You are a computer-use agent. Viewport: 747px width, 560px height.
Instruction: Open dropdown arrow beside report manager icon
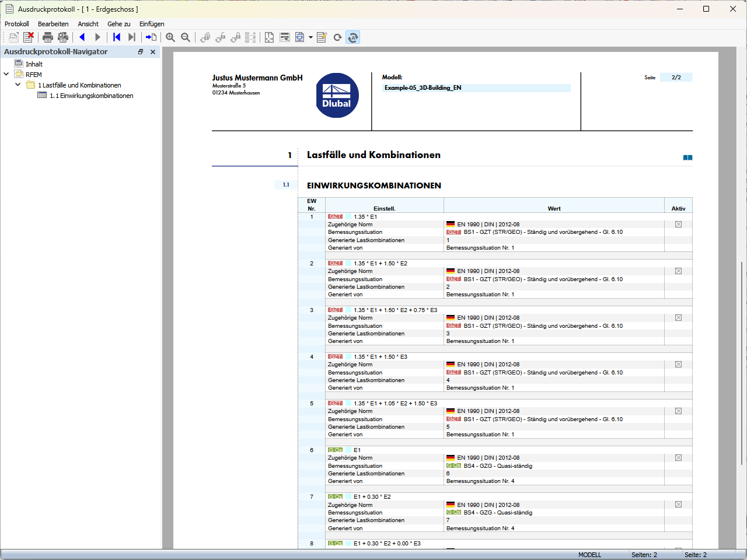click(310, 37)
